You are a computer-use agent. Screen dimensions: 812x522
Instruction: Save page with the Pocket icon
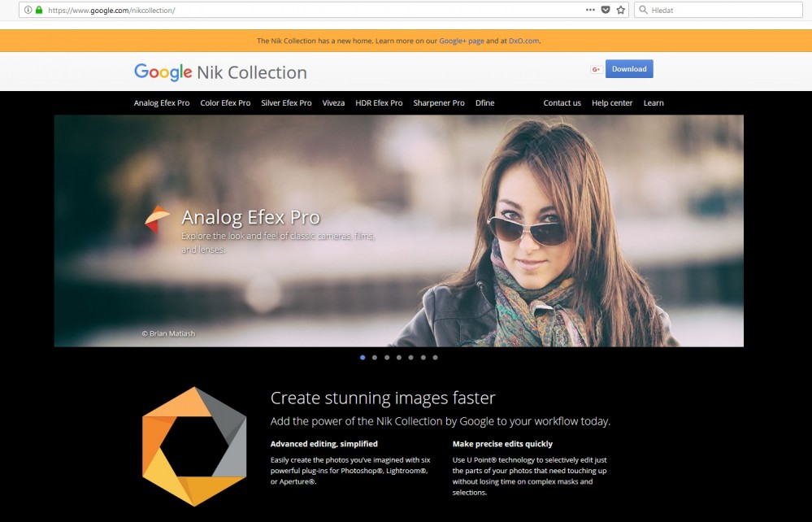pyautogui.click(x=605, y=10)
